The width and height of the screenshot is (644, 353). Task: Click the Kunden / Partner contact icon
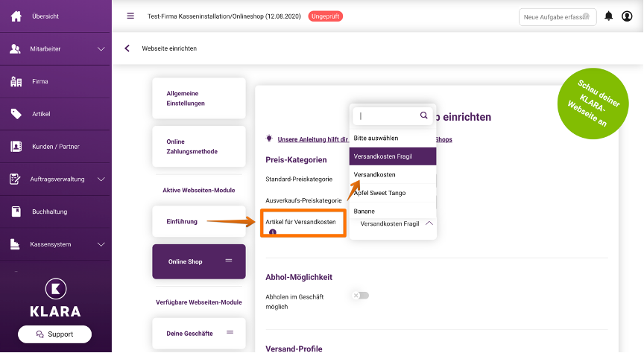pos(16,147)
